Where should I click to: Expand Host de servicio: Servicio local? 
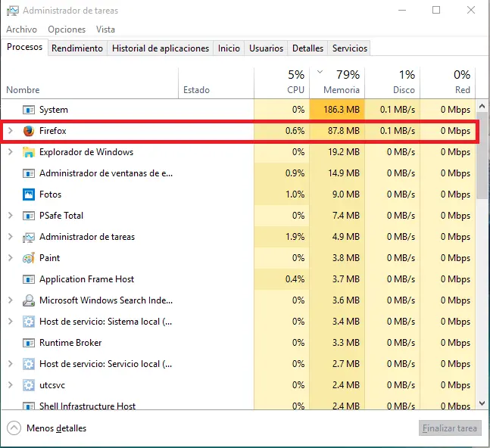[x=11, y=364]
